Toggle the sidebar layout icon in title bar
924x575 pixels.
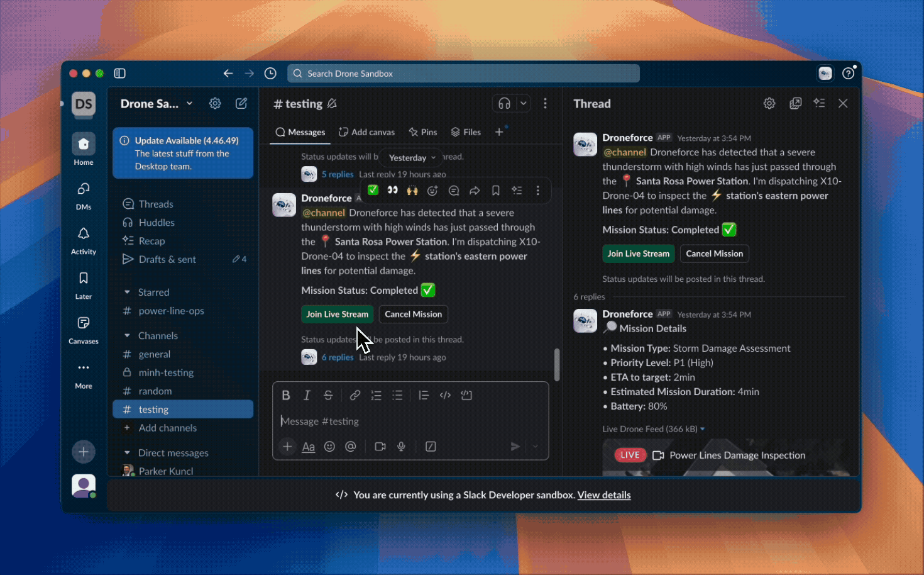pos(119,74)
